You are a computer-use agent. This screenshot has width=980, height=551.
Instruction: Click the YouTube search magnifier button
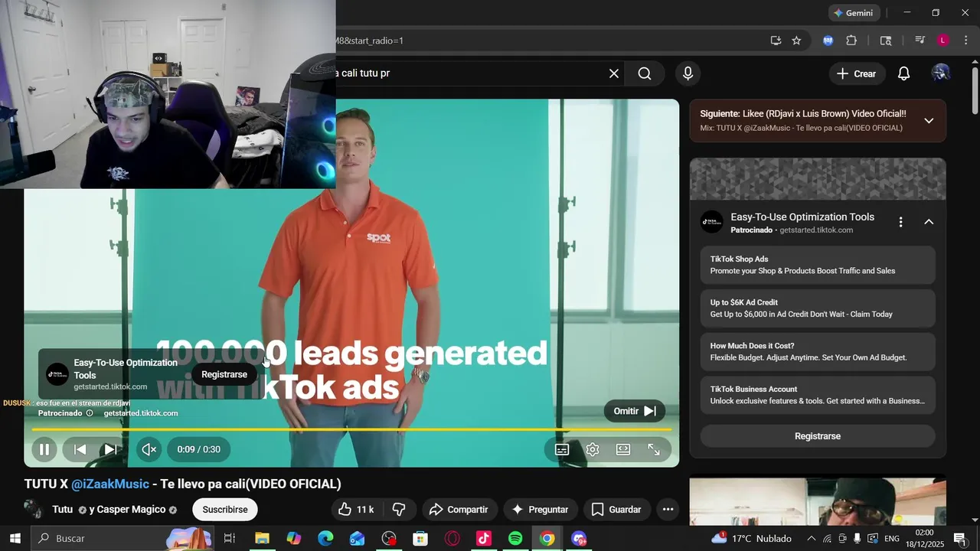(645, 73)
